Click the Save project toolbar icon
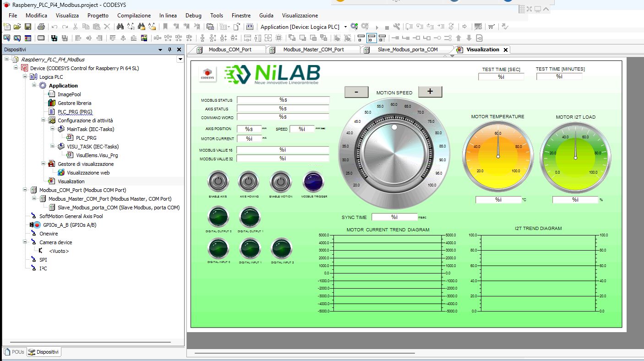The height and width of the screenshot is (361, 644). point(28,27)
